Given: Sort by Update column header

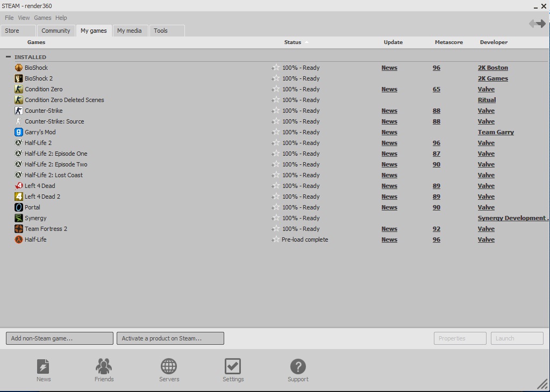Looking at the screenshot, I should (x=393, y=42).
